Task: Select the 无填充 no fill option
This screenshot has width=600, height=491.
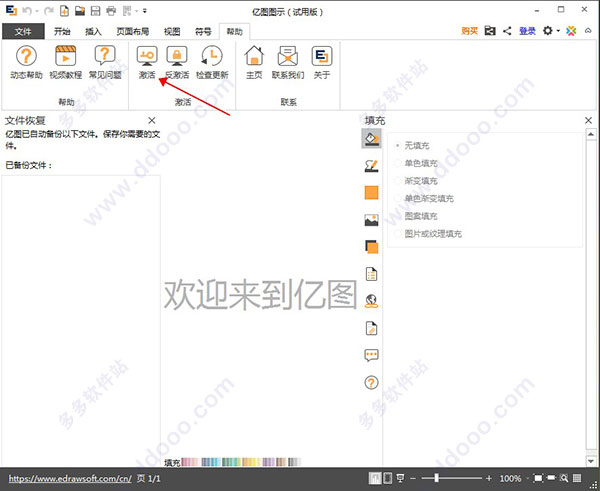Action: (412, 146)
